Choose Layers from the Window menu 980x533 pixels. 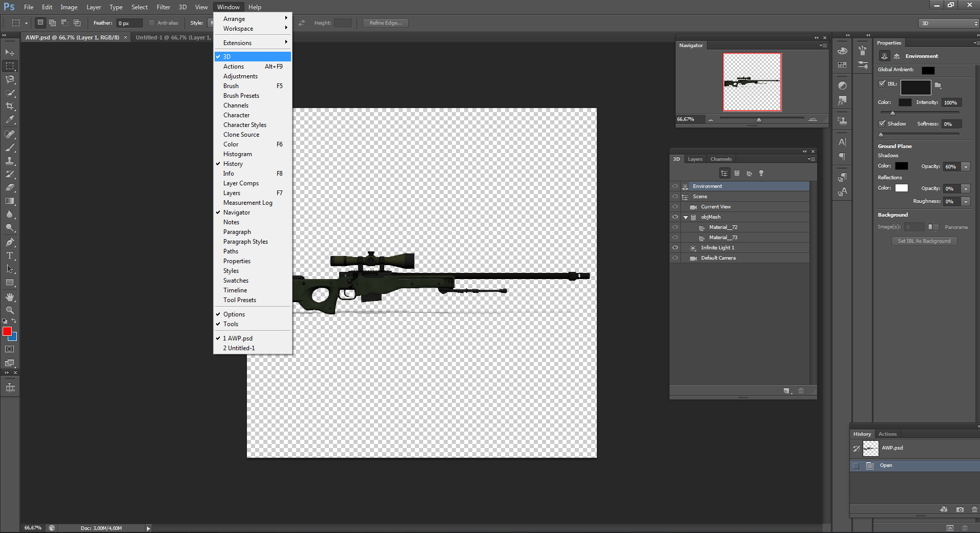(x=253, y=193)
